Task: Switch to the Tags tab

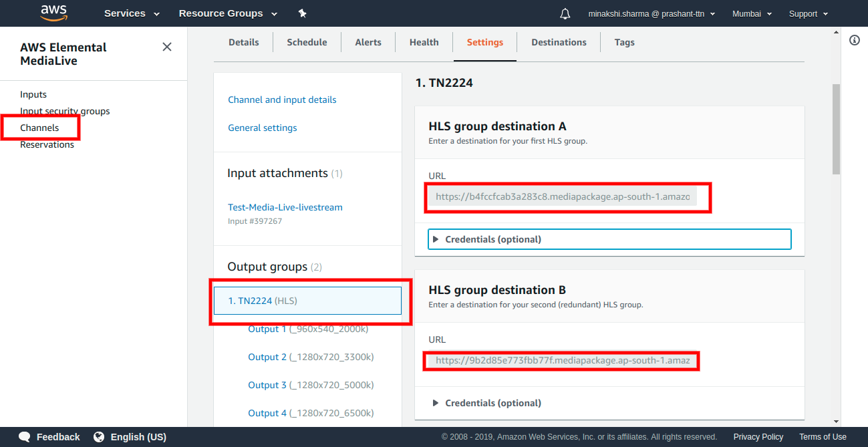Action: pyautogui.click(x=625, y=42)
